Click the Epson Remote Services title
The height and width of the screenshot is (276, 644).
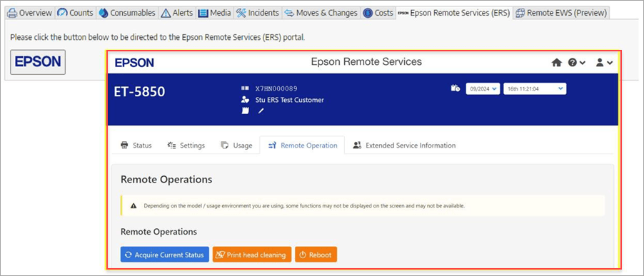[x=366, y=62]
